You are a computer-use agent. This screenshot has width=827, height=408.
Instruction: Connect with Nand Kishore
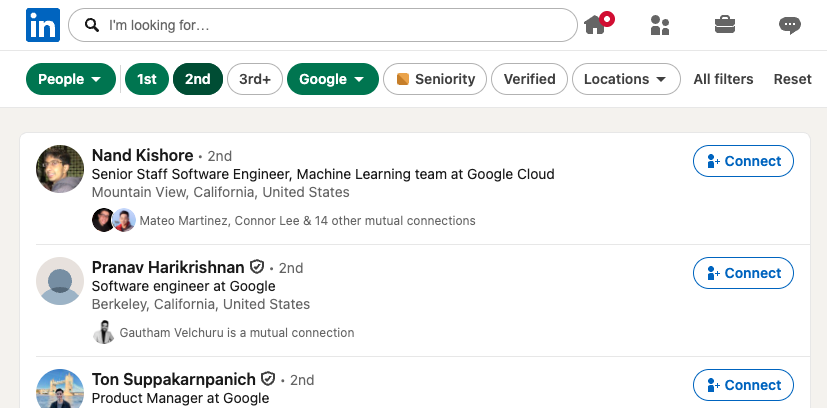743,161
